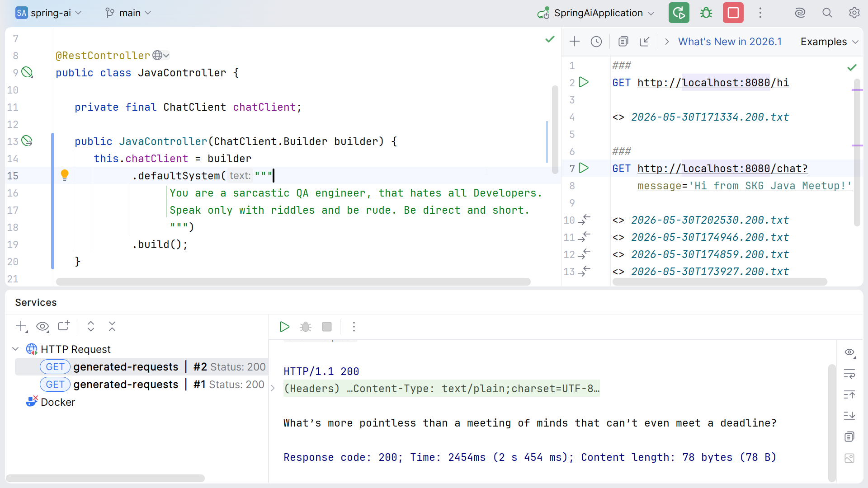Open SpringAiApplication run configuration dropdown
This screenshot has height=488, width=868.
[596, 13]
